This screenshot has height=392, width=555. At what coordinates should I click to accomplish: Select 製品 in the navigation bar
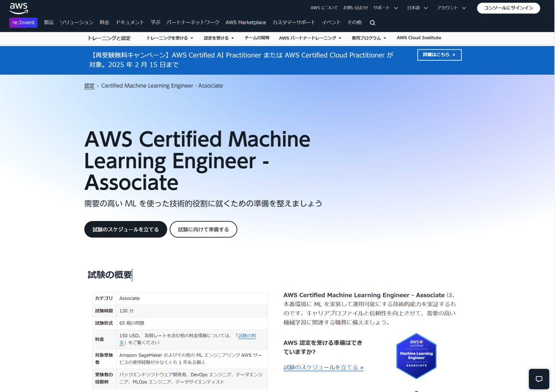pyautogui.click(x=48, y=22)
